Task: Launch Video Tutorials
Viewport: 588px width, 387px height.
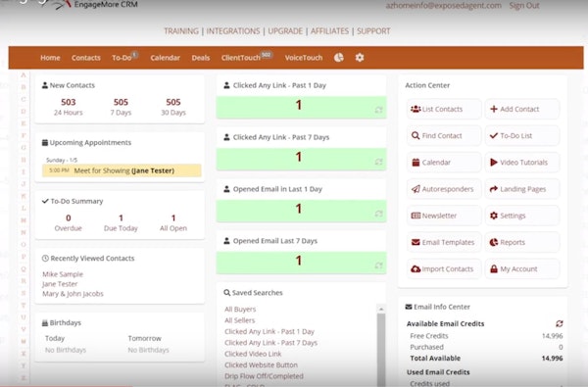Action: (522, 163)
